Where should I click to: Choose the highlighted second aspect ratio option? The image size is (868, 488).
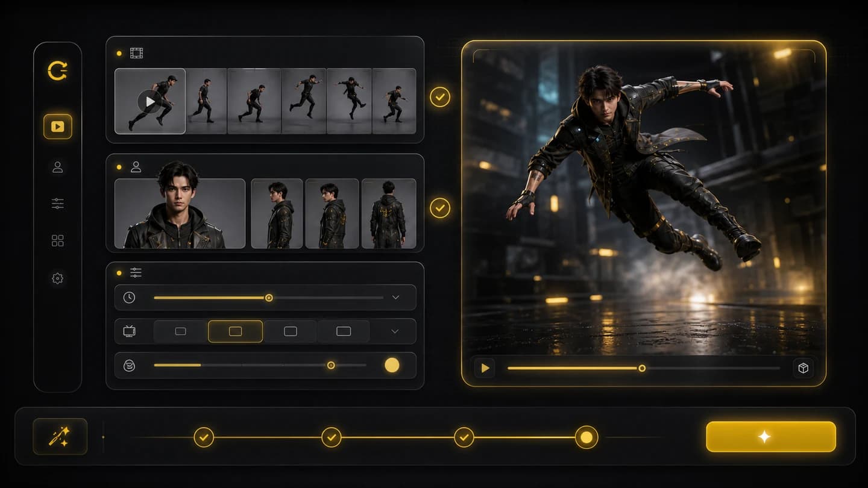pyautogui.click(x=235, y=331)
